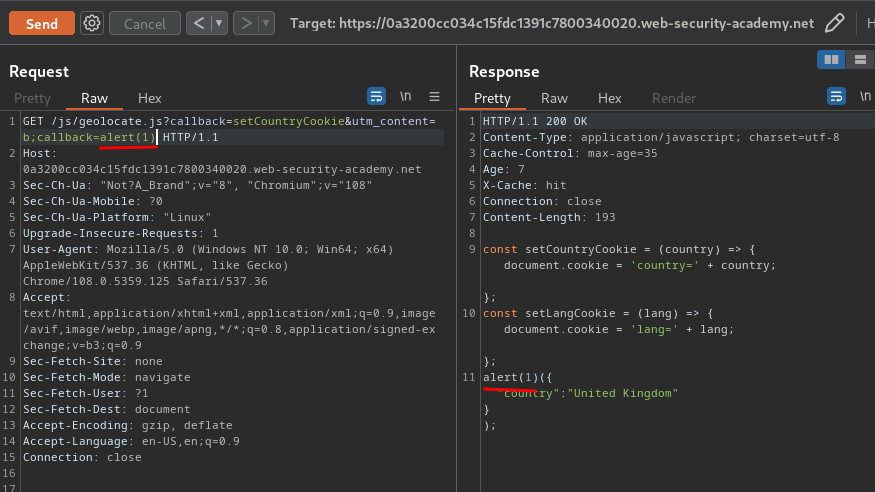Click Sec-Fetch-Dest: document line

[107, 409]
